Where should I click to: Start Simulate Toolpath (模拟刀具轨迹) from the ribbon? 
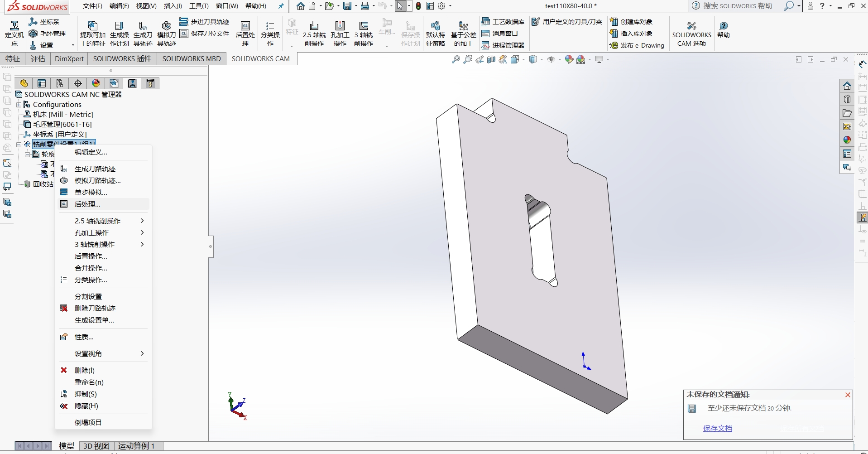tap(167, 34)
